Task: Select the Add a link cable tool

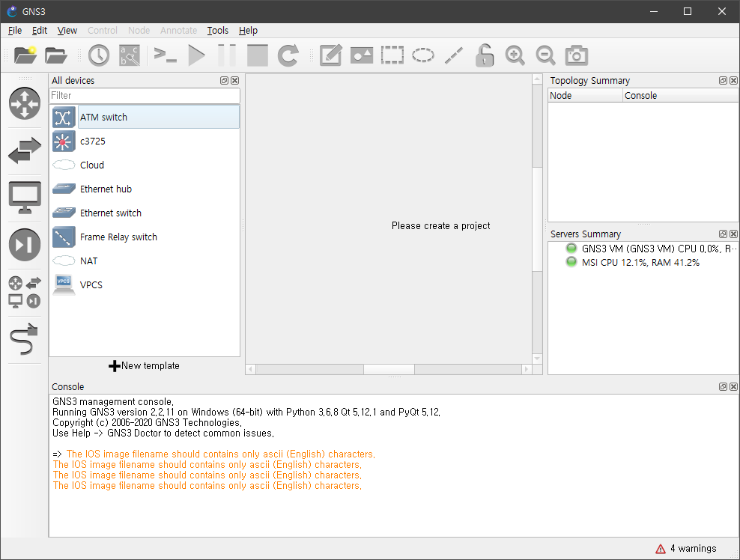Action: [x=25, y=339]
